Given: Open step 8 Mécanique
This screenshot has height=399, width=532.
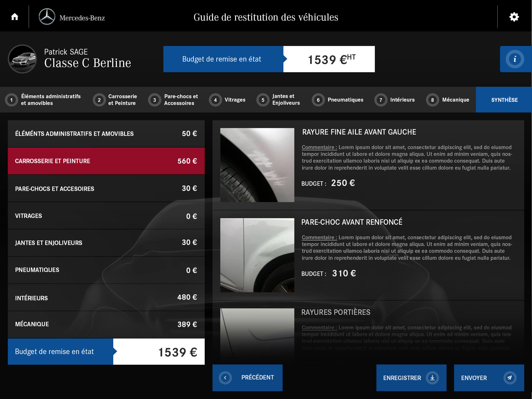Looking at the screenshot, I should tap(448, 100).
